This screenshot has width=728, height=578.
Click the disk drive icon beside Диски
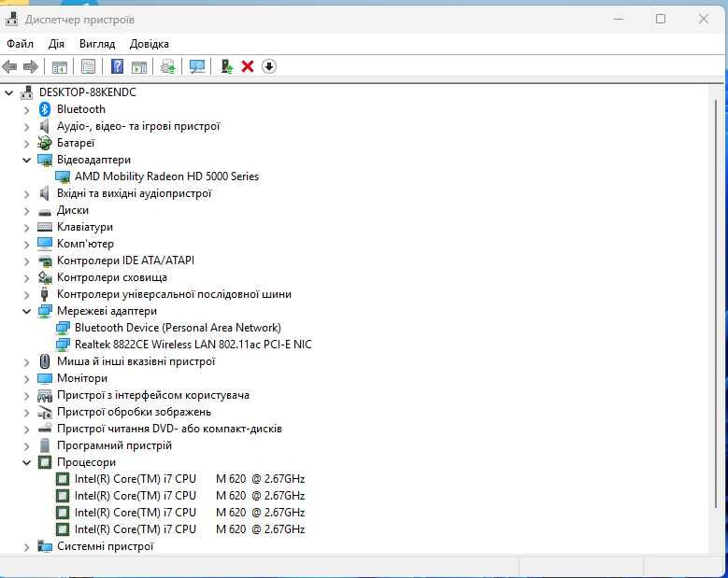(x=45, y=211)
